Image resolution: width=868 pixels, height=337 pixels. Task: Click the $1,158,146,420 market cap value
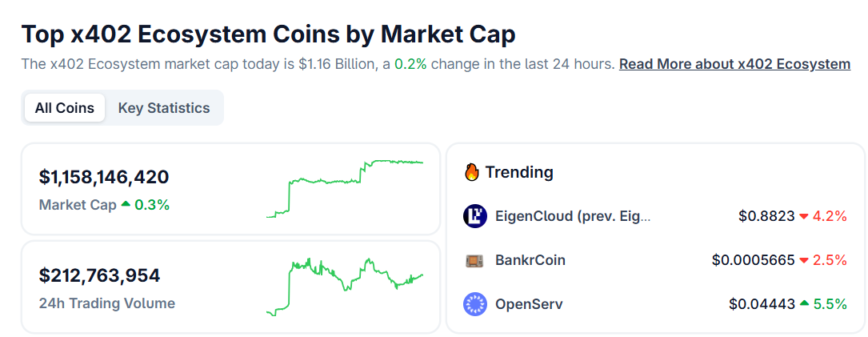tap(104, 177)
